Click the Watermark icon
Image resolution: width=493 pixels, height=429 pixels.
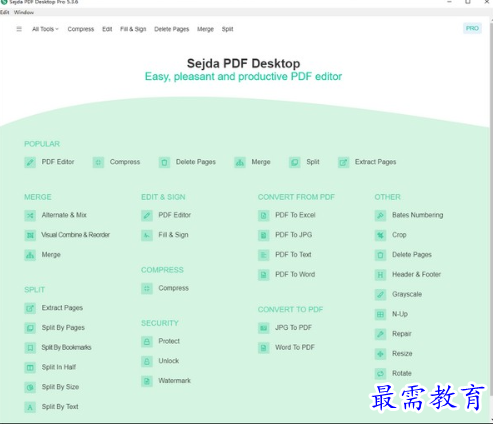pyautogui.click(x=147, y=381)
